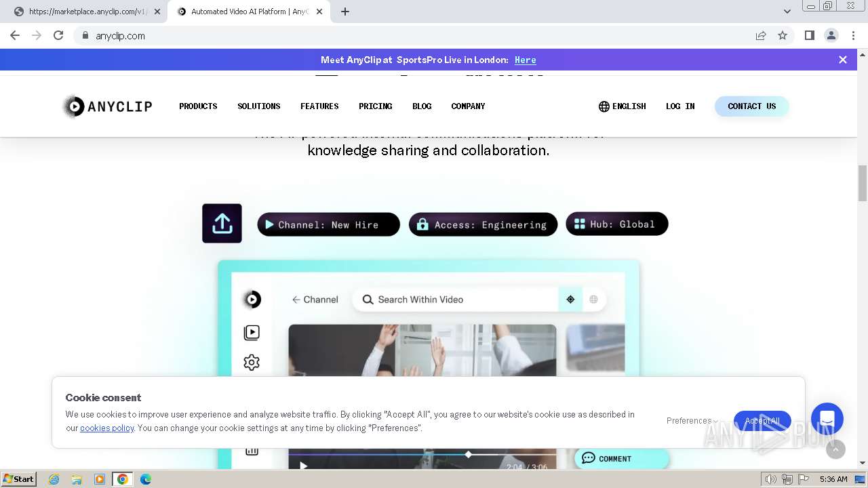Image resolution: width=868 pixels, height=488 pixels.
Task: Click the video progress bar handle
Action: pyautogui.click(x=468, y=454)
